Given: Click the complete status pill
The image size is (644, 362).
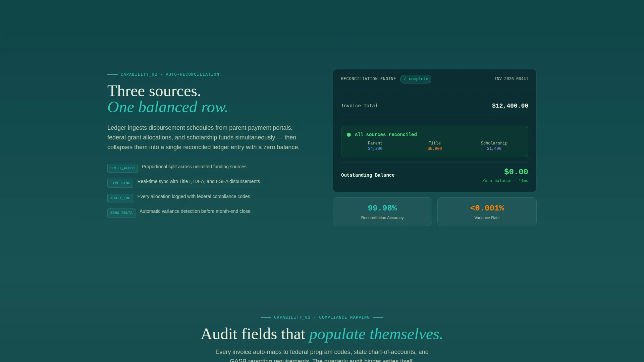Looking at the screenshot, I should [416, 79].
